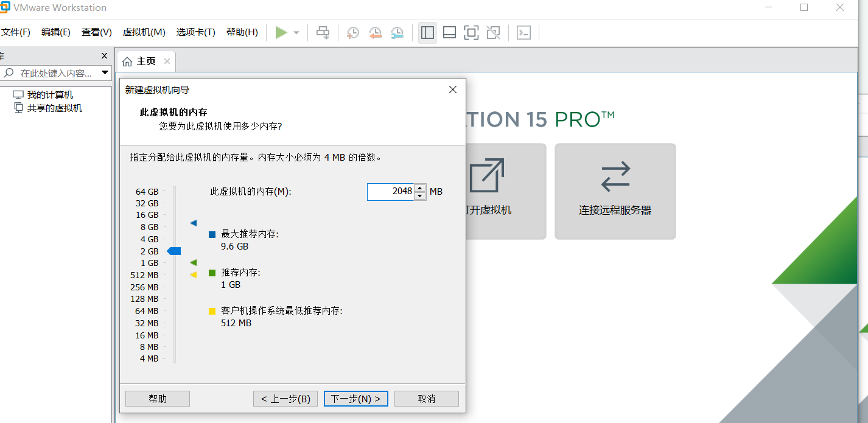The image size is (868, 423).
Task: Close the 主页 tab
Action: (167, 61)
